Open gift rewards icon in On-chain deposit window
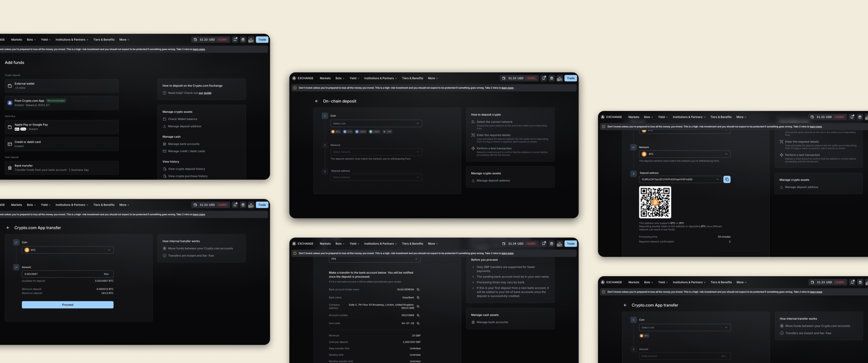 tap(552, 78)
